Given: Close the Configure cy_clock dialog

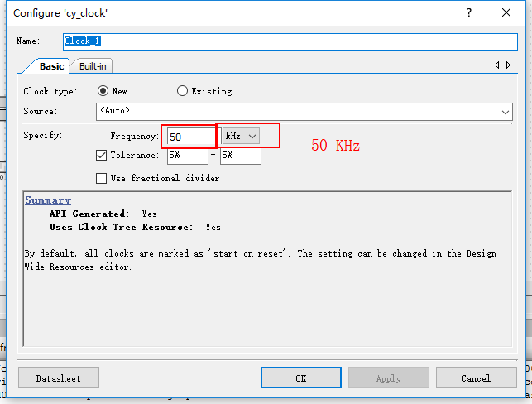Looking at the screenshot, I should click(x=507, y=12).
